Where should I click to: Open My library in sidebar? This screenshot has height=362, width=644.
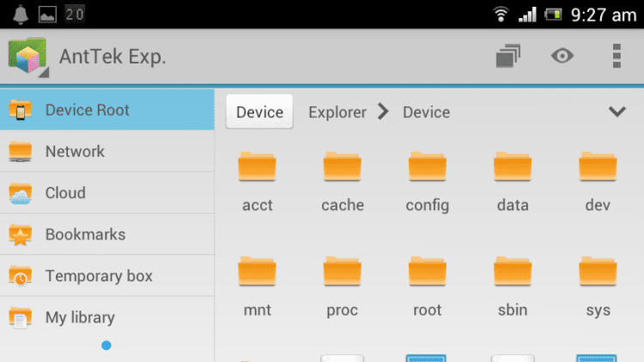106,317
